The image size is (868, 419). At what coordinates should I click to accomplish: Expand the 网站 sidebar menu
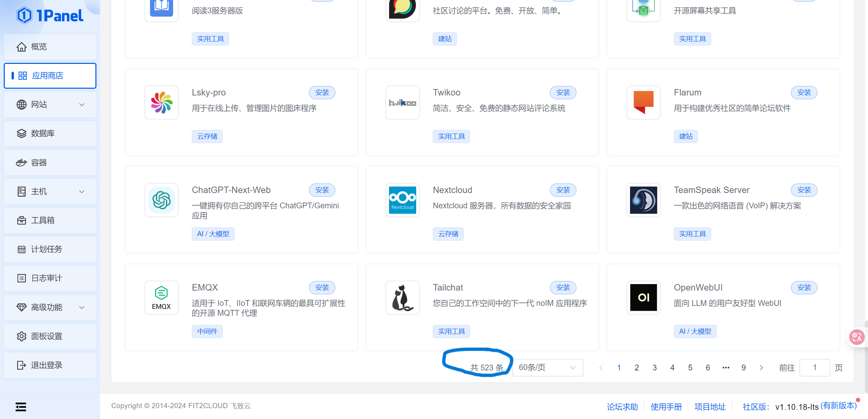coord(50,104)
